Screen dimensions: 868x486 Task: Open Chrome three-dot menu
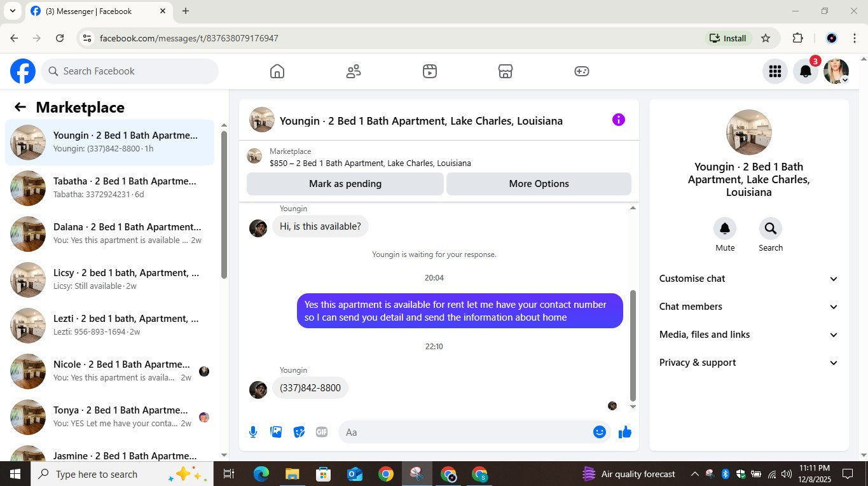click(855, 38)
